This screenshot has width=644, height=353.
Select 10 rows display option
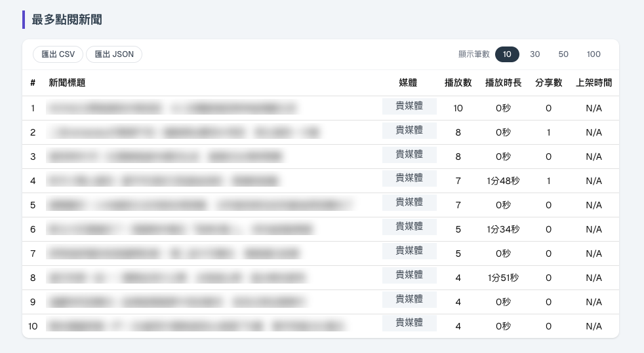tap(507, 54)
